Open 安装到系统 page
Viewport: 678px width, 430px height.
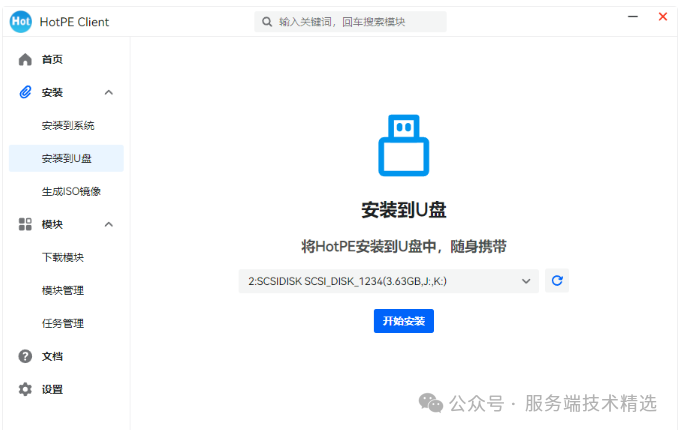tap(66, 125)
